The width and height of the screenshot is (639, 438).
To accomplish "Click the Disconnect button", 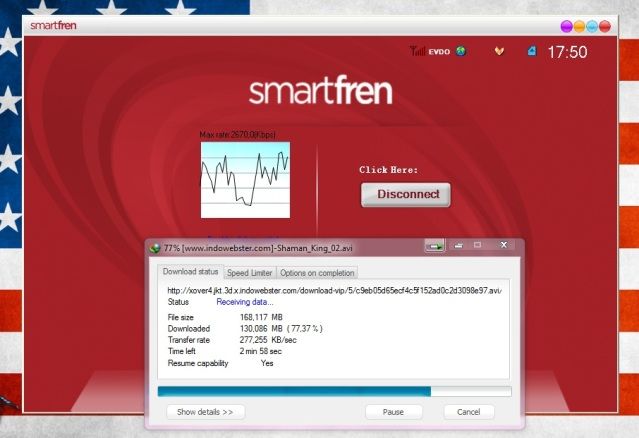I will coord(406,194).
